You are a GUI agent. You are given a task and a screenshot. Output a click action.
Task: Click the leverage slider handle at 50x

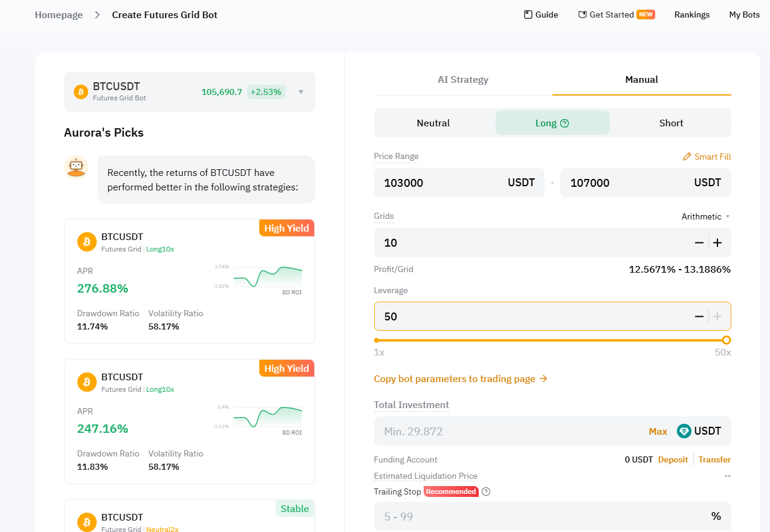pyautogui.click(x=726, y=340)
